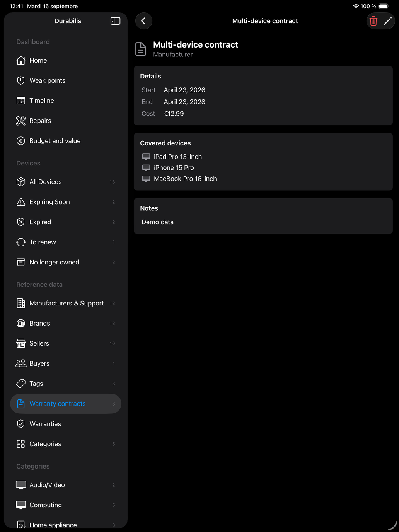Delete contract with red trash icon
The image size is (399, 532).
coord(373,21)
